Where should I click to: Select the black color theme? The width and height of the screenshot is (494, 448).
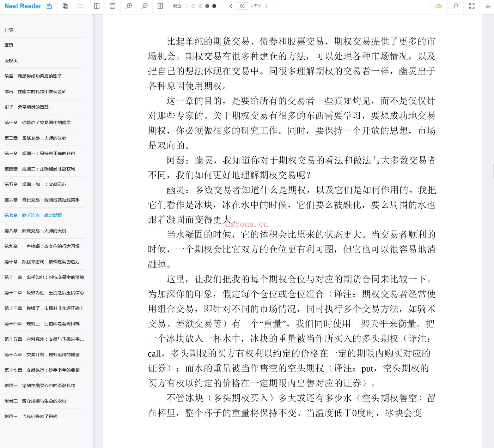click(214, 6)
